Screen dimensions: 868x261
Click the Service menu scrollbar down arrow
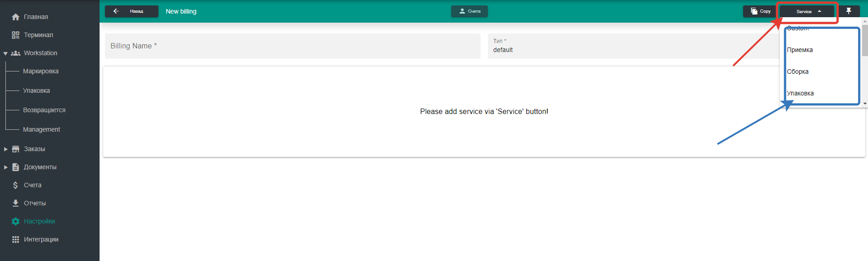click(865, 104)
